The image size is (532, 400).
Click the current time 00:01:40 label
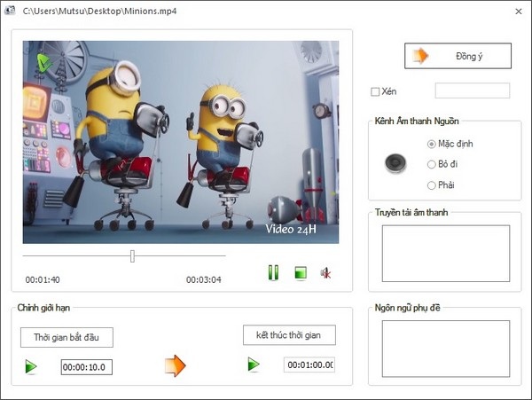[x=43, y=280]
